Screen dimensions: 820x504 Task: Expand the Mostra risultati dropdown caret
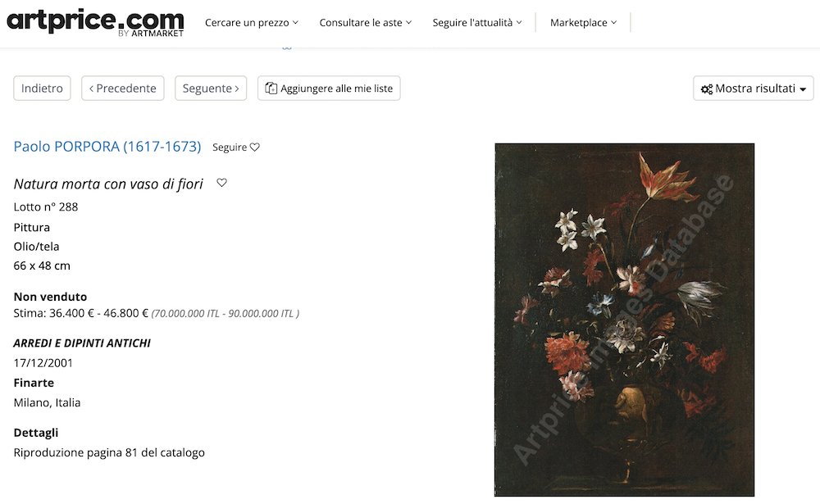point(803,89)
